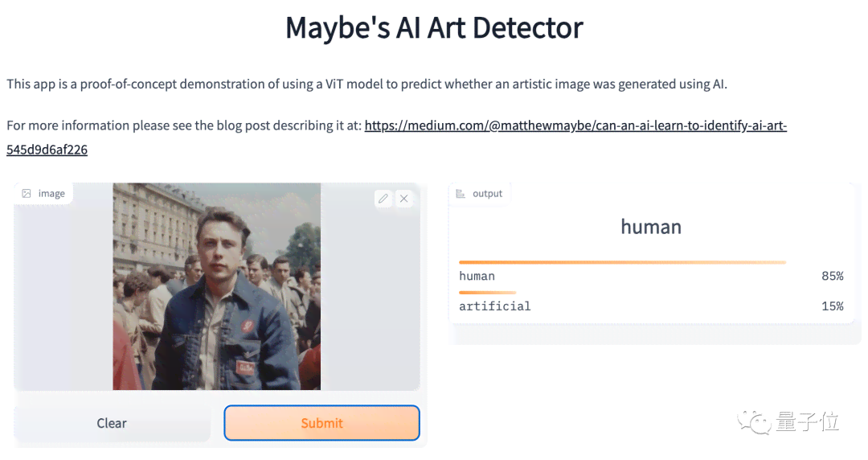
Task: Click the output label chart icon
Action: (x=460, y=194)
